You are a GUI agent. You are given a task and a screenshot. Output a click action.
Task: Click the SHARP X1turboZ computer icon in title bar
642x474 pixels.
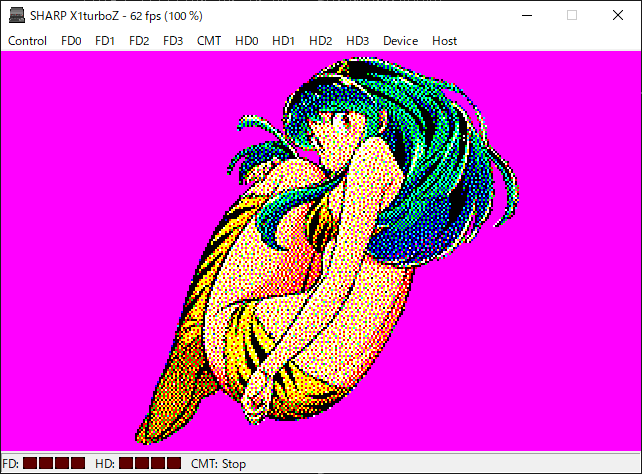17,16
